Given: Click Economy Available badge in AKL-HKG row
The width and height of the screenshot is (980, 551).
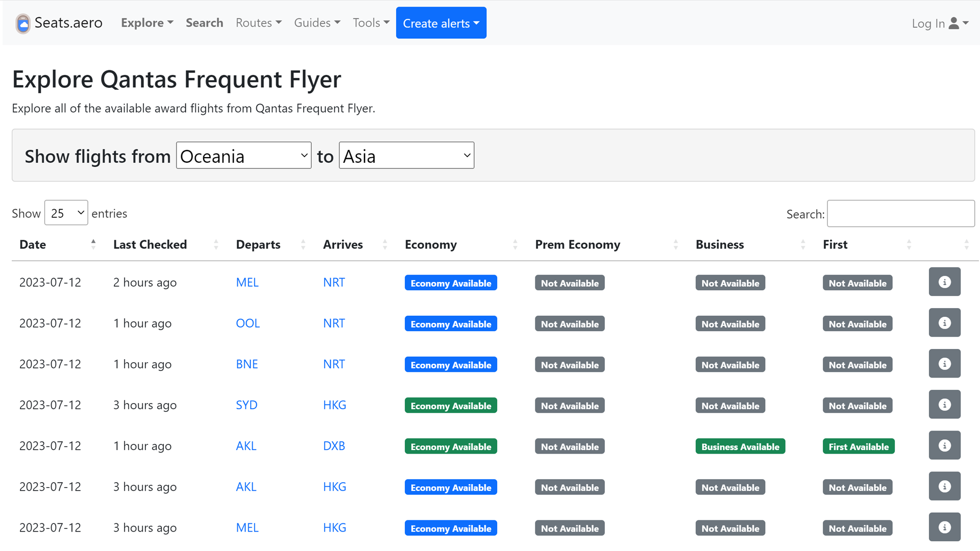Looking at the screenshot, I should tap(451, 487).
